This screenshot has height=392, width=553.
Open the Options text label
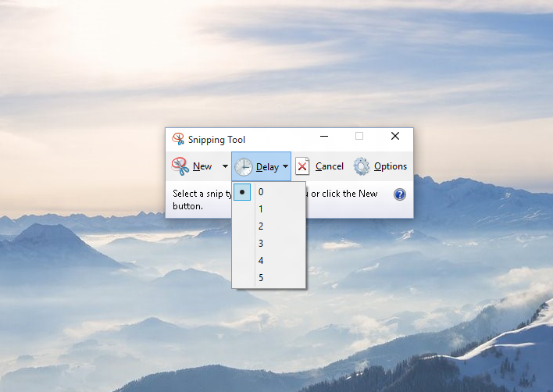click(x=391, y=166)
